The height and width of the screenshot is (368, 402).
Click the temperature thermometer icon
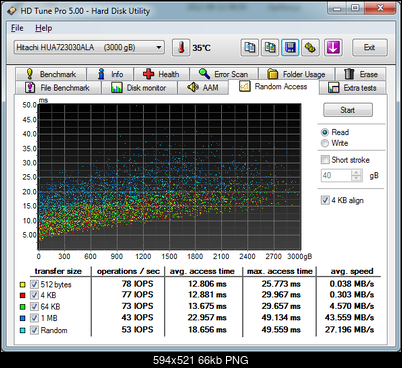181,48
